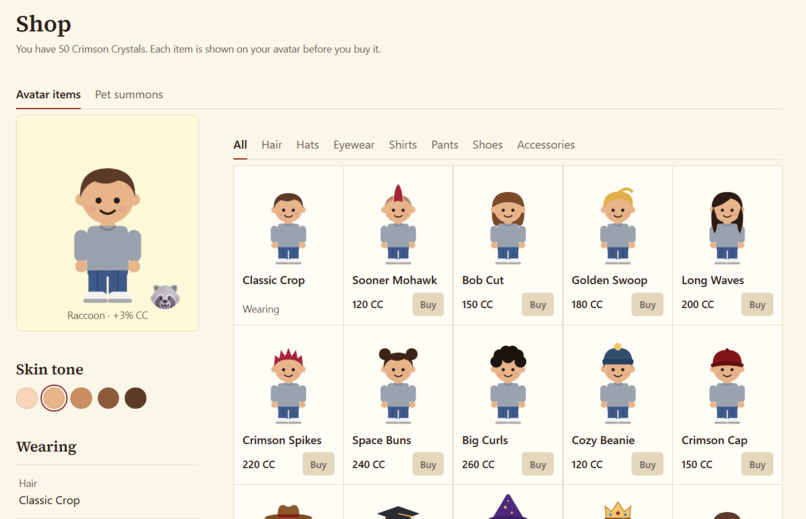Select the Bob Cut avatar thumbnail
This screenshot has width=806, height=519.
(508, 228)
